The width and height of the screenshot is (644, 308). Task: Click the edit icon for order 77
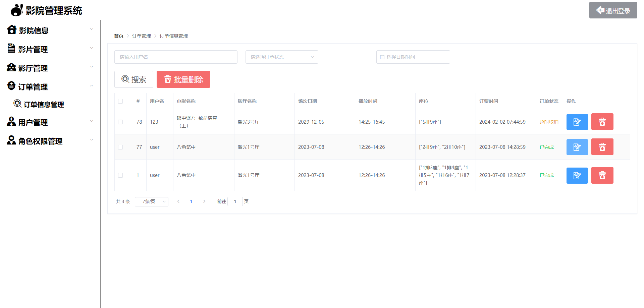click(577, 147)
